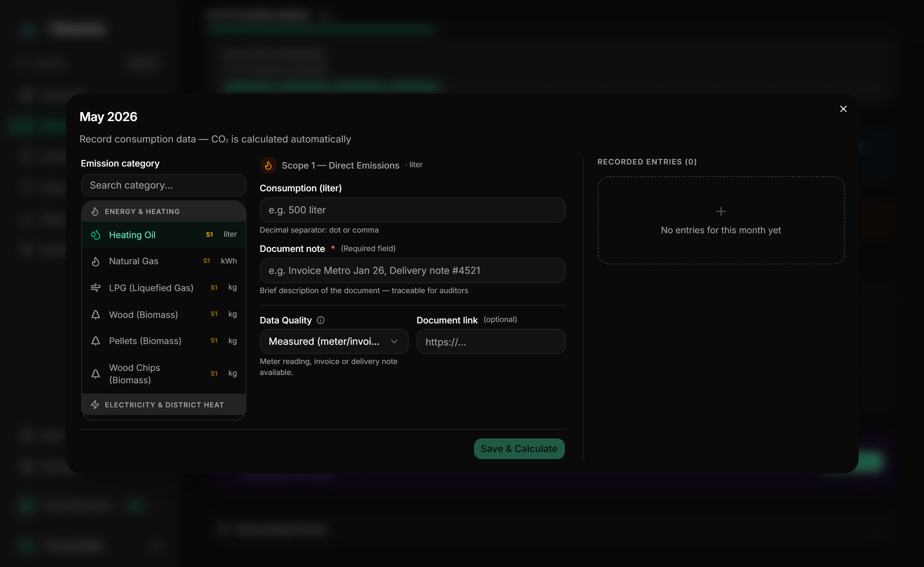Click the Natural Gas flame icon

click(96, 261)
